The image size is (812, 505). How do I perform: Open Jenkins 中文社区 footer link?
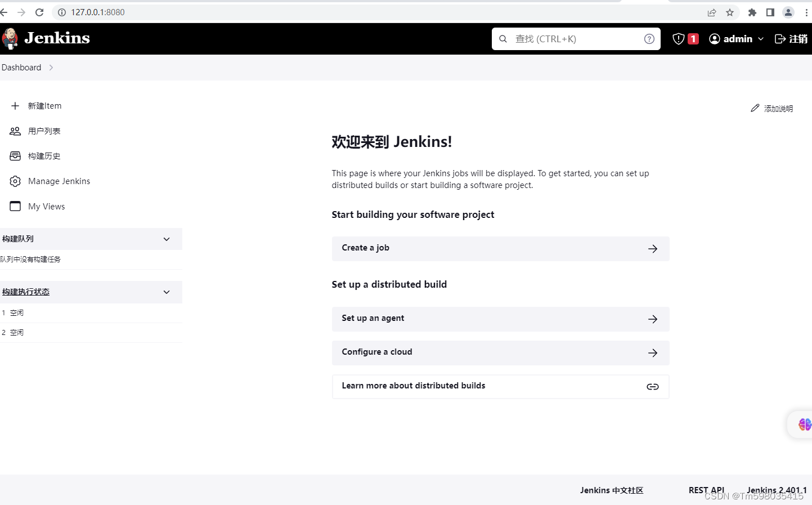coord(612,490)
